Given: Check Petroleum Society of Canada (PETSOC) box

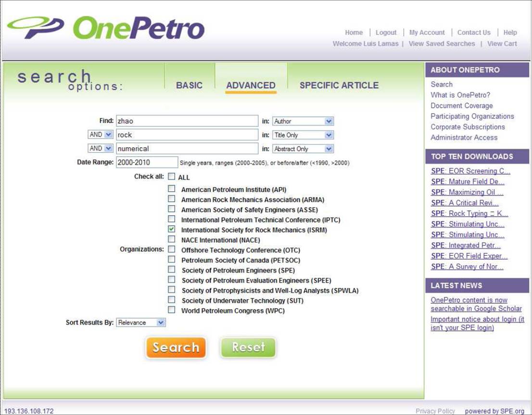Looking at the screenshot, I should click(172, 259).
